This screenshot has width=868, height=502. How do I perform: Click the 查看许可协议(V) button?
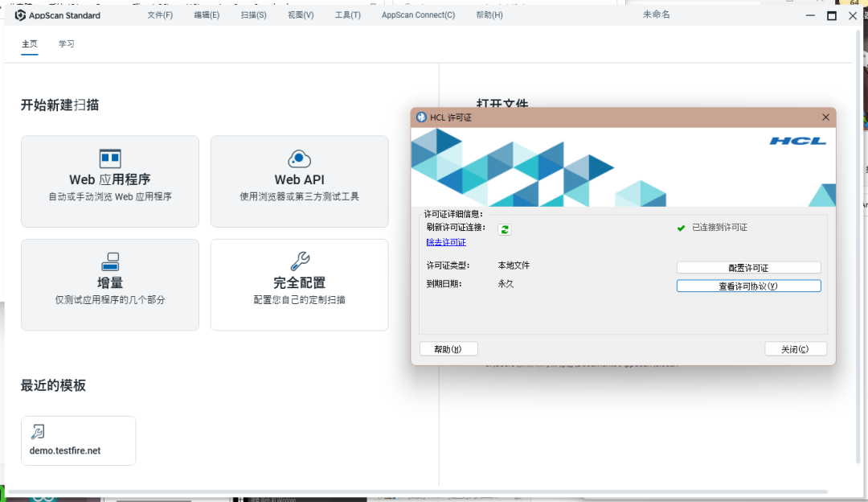pos(748,286)
